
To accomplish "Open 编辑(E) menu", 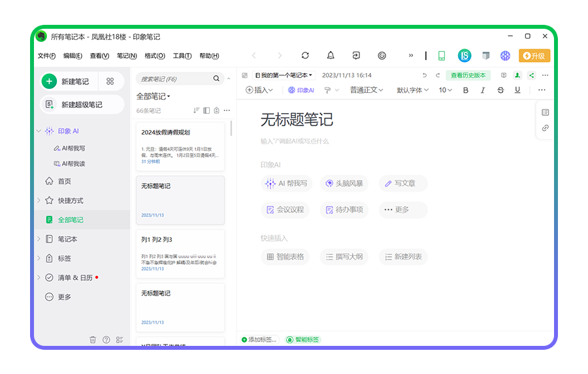I will [73, 56].
